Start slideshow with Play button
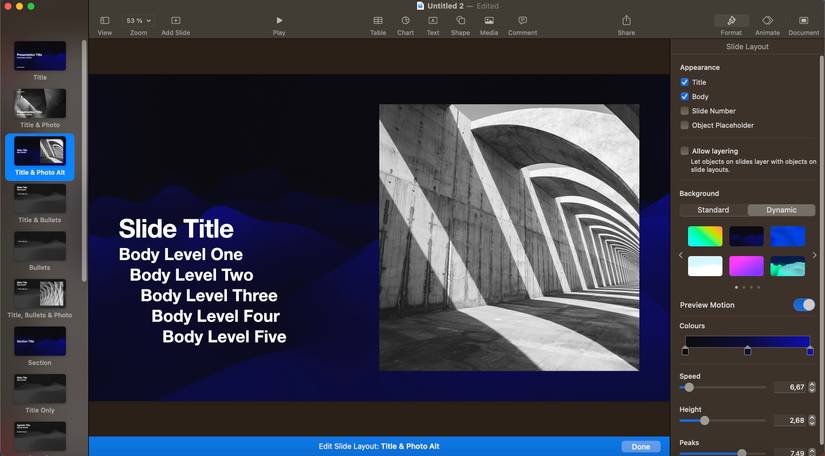 pos(279,21)
